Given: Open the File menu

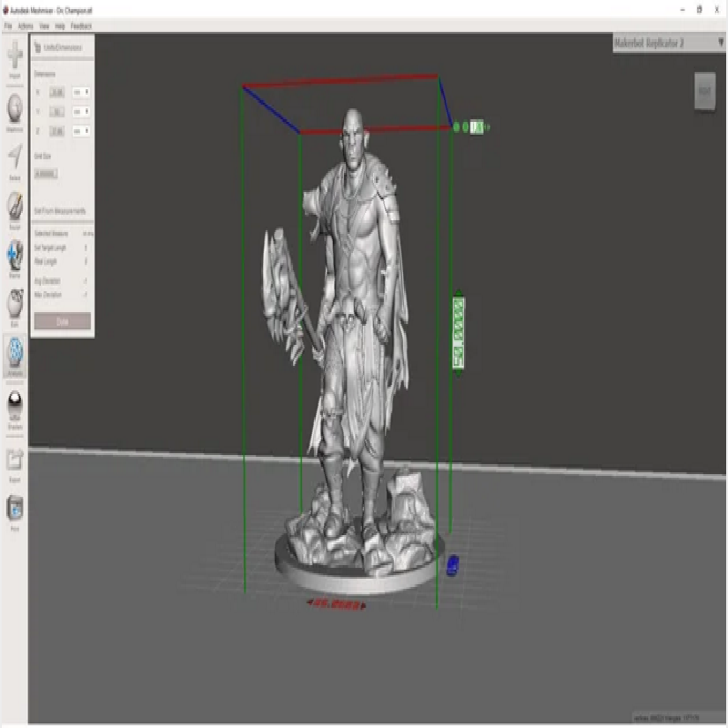Looking at the screenshot, I should 7,25.
